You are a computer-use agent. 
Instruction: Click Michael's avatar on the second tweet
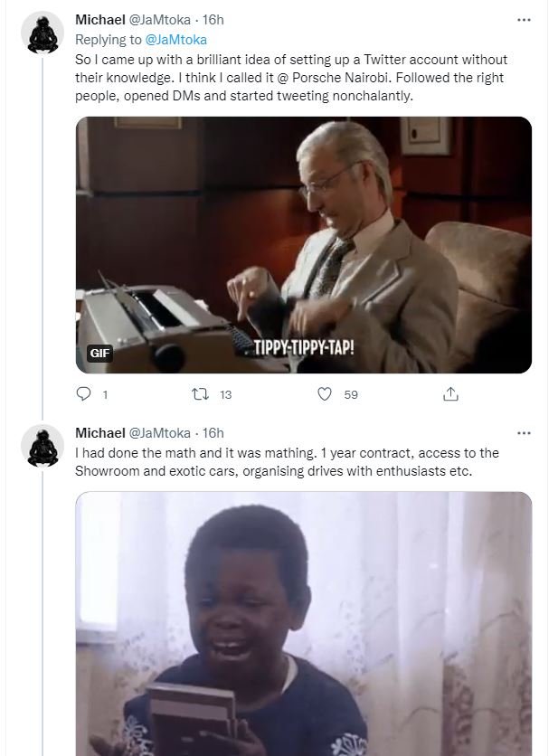coord(43,447)
